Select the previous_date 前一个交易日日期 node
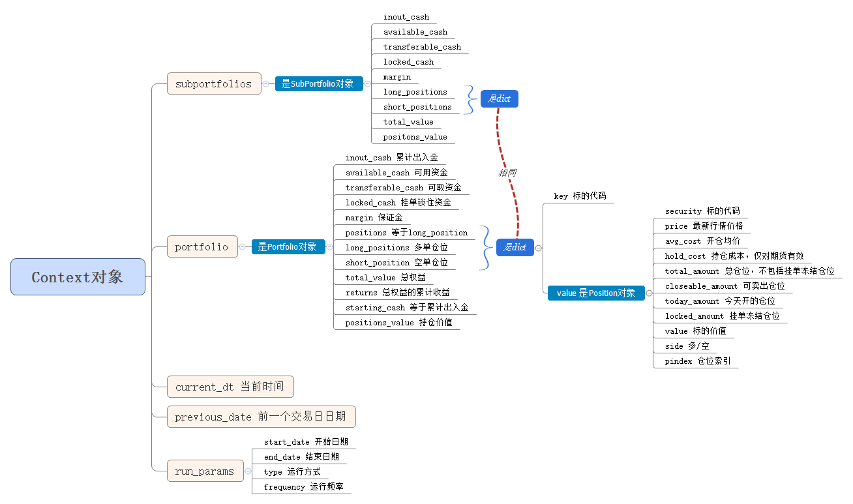 pyautogui.click(x=261, y=417)
